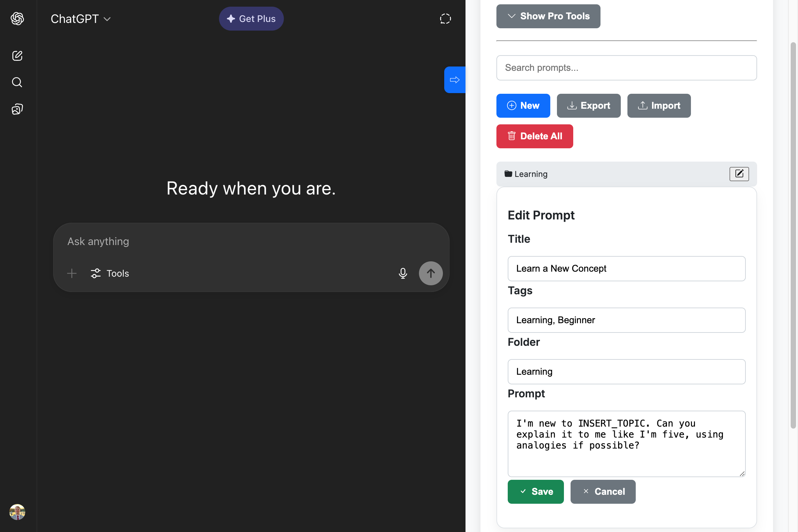
Task: Edit the Learning folder via pencil icon
Action: pyautogui.click(x=739, y=174)
